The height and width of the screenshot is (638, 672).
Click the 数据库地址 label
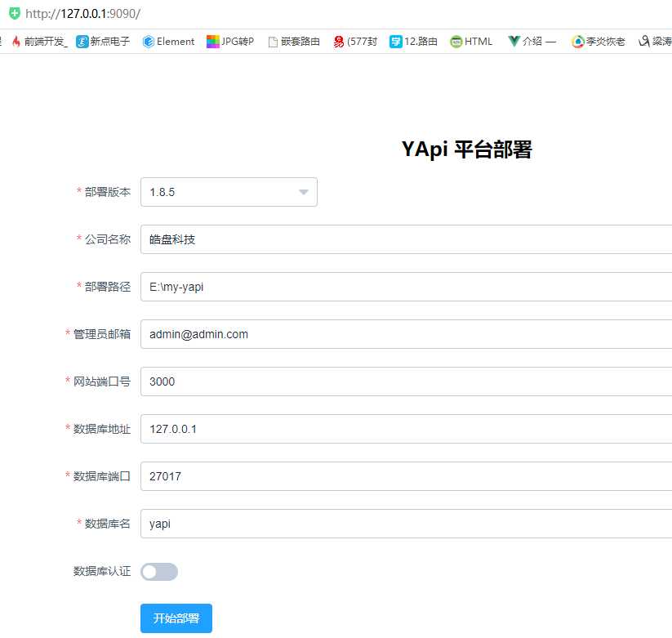102,429
